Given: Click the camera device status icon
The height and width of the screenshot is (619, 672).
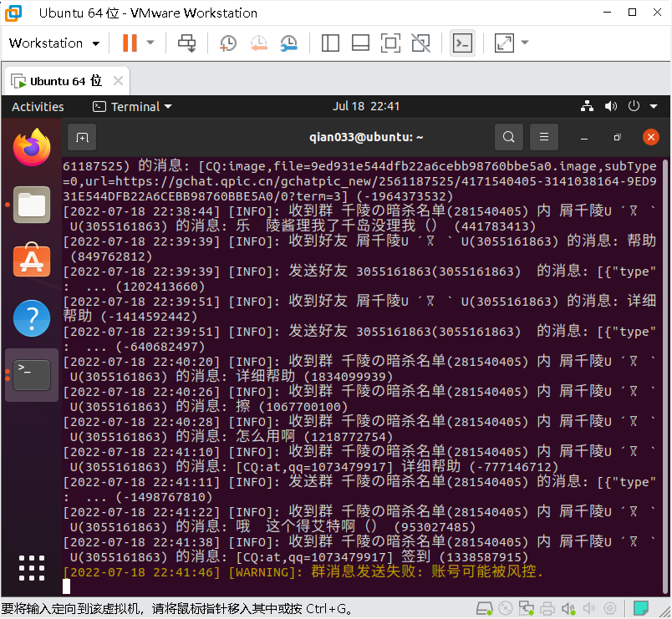Looking at the screenshot, I should tap(610, 608).
